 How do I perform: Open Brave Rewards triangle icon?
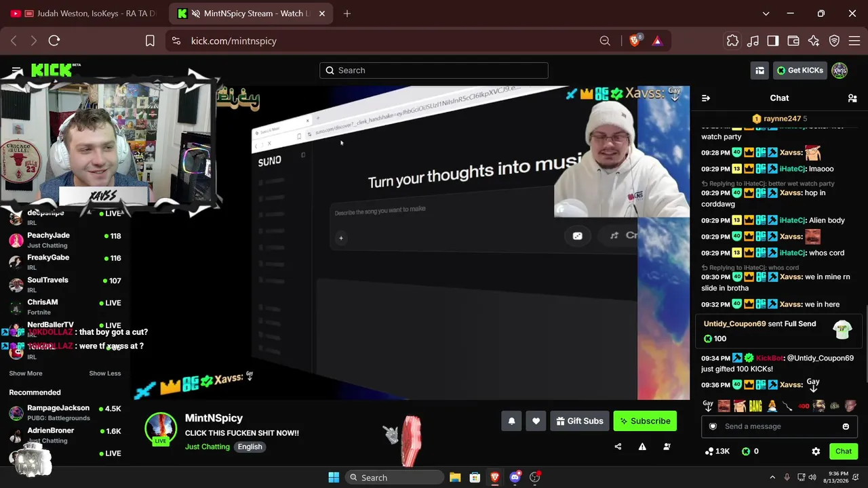(x=657, y=41)
